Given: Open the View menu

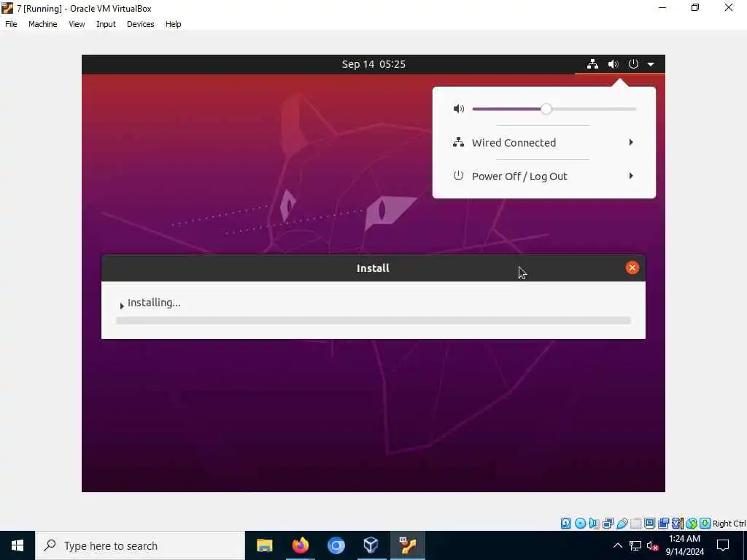Looking at the screenshot, I should [77, 24].
